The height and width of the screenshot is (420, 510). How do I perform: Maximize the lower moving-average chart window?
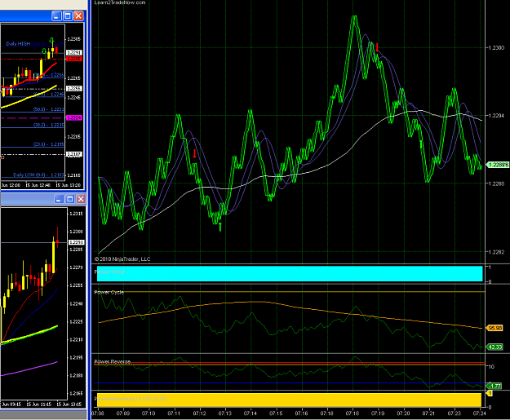70,199
